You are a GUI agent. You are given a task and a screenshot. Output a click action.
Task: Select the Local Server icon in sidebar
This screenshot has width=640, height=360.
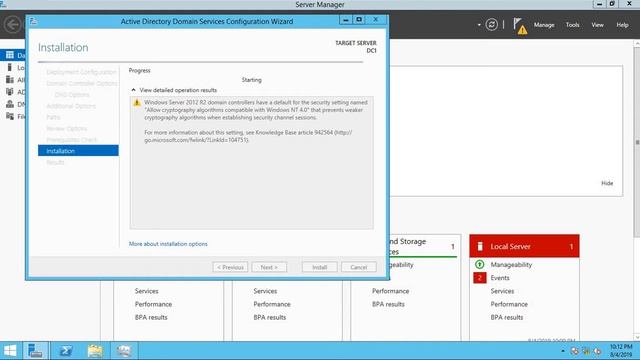(10, 67)
